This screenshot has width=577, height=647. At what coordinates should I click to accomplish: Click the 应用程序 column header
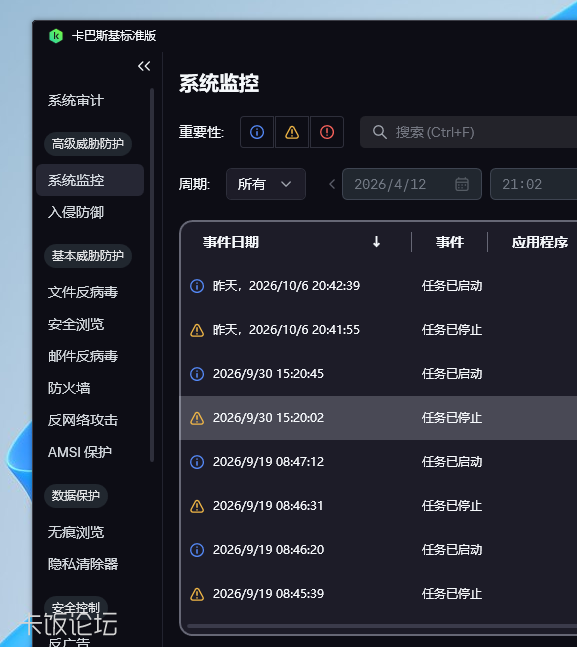point(540,242)
